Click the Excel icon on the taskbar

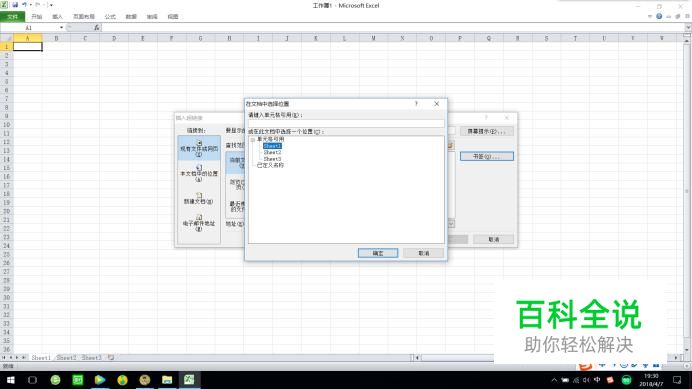(x=189, y=380)
